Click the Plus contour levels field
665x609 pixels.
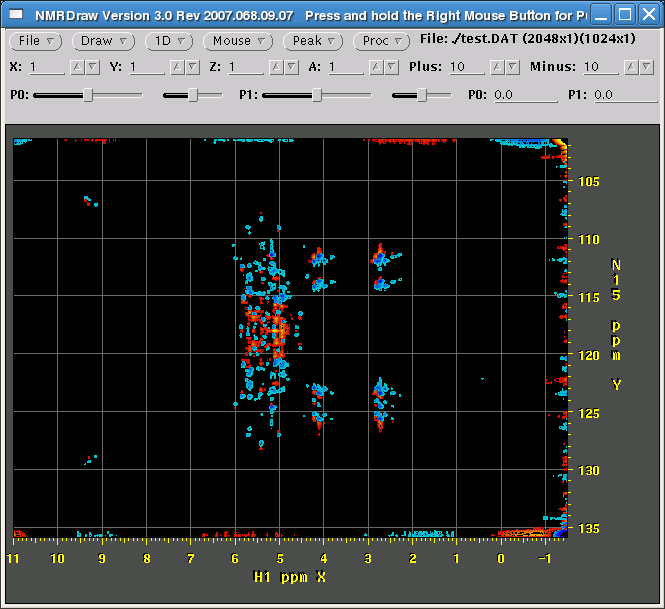point(467,67)
